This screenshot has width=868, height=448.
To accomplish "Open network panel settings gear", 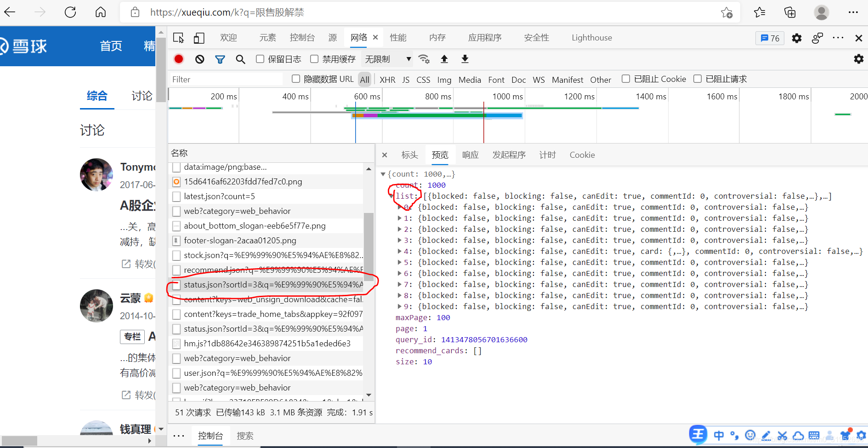I will point(858,59).
